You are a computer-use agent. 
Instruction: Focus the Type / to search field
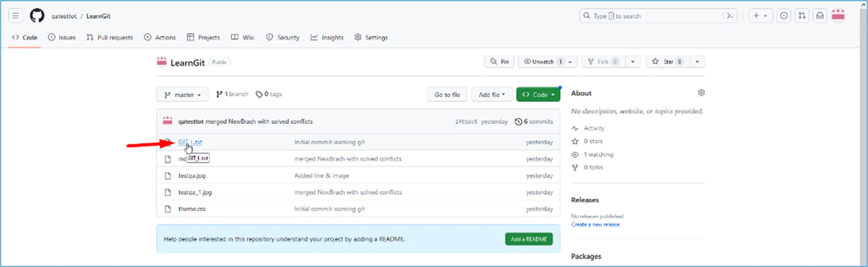click(658, 16)
